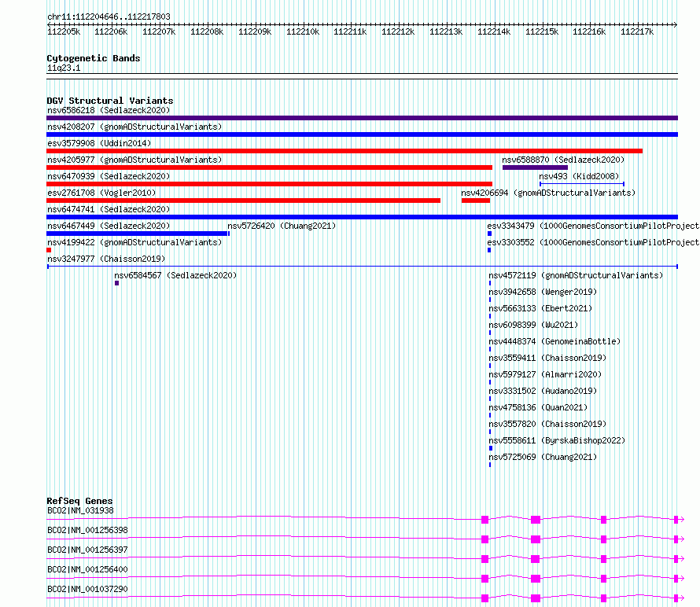Click variant label nsv4208207 (gnomADStructuralVariants)
Image resolution: width=700 pixels, height=607 pixels.
coord(134,127)
